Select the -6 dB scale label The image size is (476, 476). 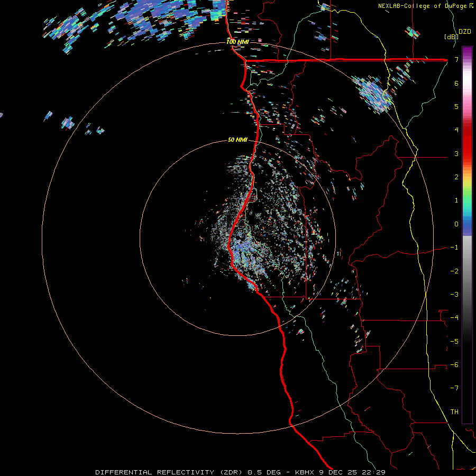(454, 365)
